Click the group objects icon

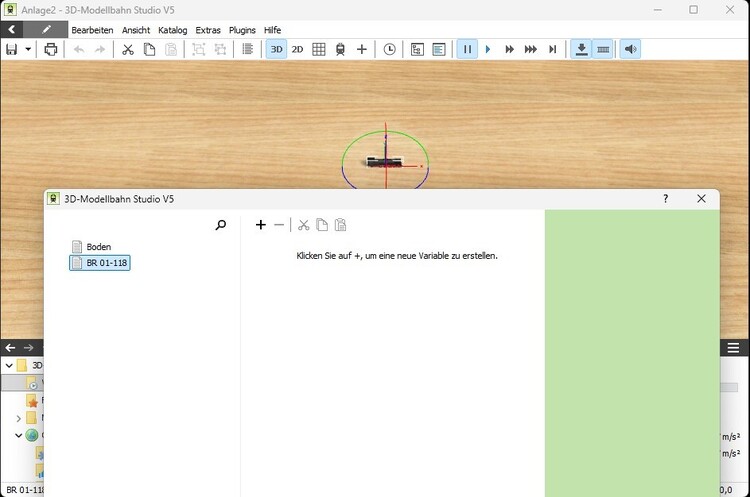pos(199,49)
